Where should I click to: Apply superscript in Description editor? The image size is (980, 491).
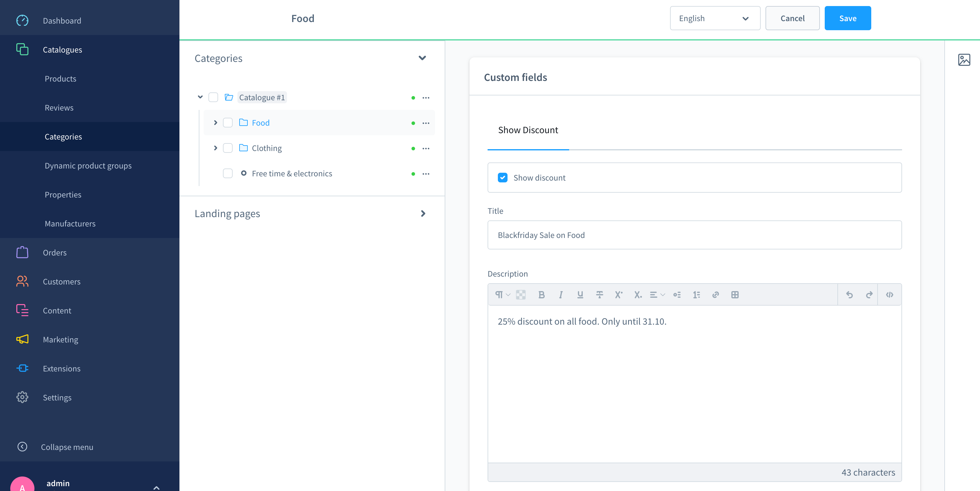619,295
